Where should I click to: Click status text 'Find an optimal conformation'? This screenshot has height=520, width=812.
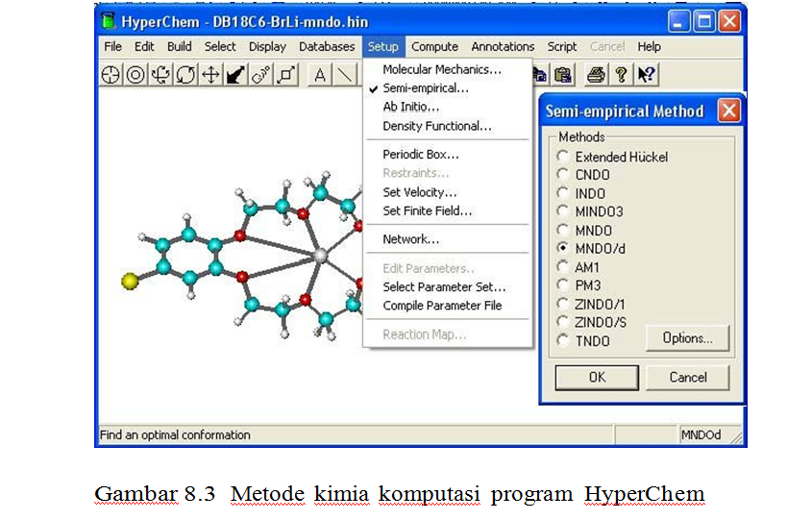(175, 435)
